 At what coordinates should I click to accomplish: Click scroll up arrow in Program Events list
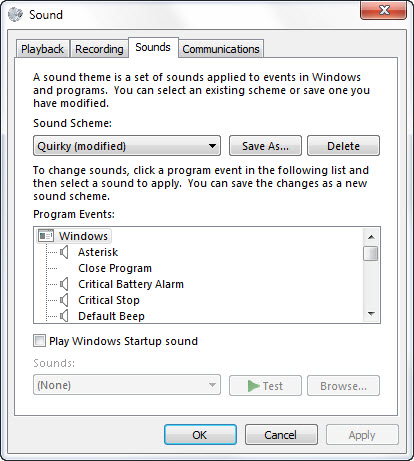(371, 237)
